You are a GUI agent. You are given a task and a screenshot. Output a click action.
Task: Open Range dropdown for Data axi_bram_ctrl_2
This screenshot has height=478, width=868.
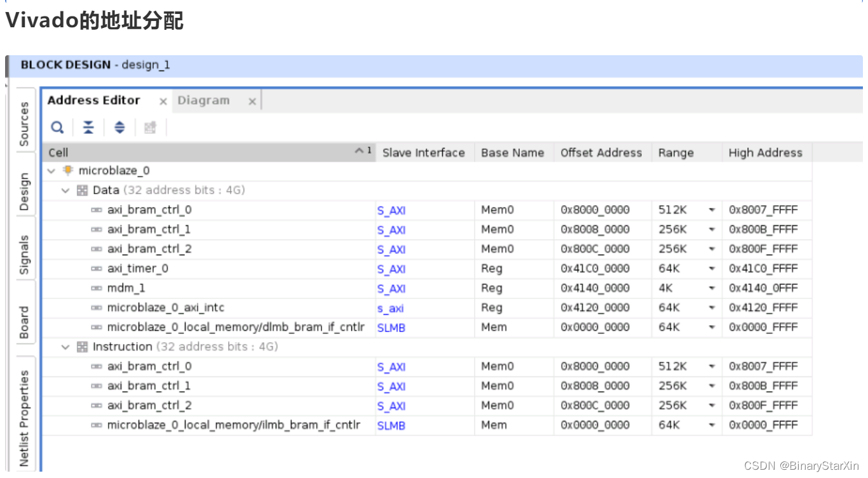pyautogui.click(x=712, y=249)
